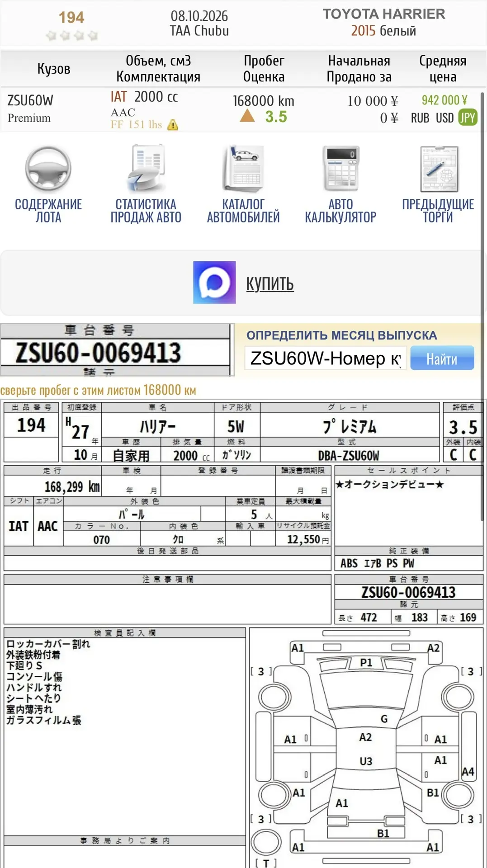
Task: Click the G windshield mark on the car diagram
Action: (384, 719)
